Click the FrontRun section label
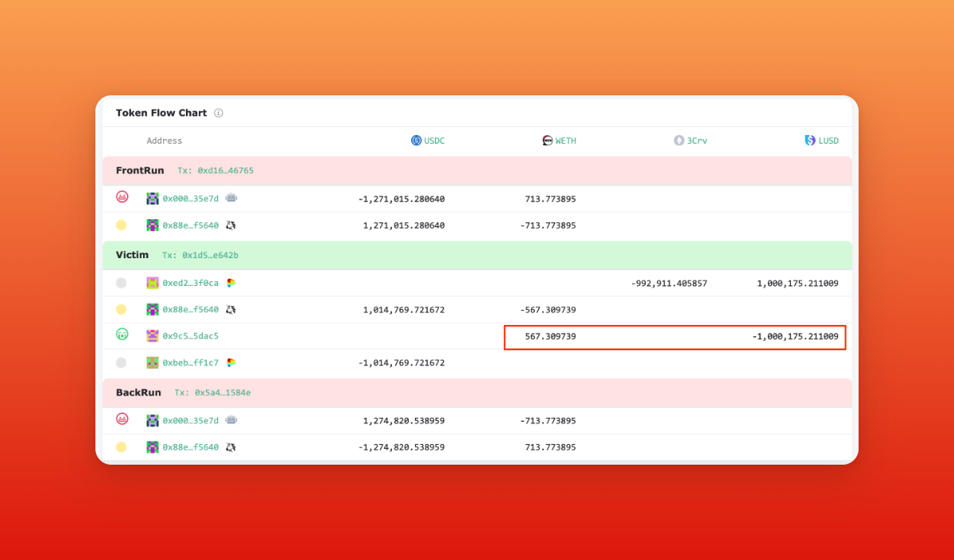This screenshot has width=954, height=560. (x=140, y=170)
